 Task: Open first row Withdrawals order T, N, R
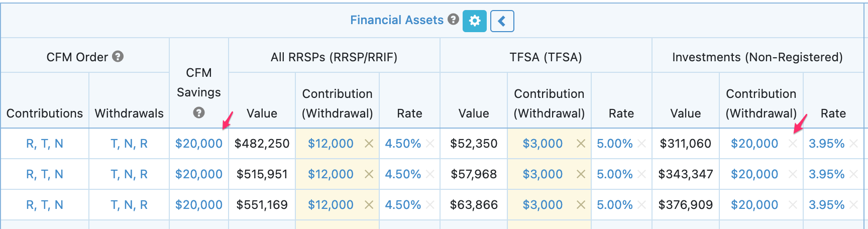coord(129,144)
